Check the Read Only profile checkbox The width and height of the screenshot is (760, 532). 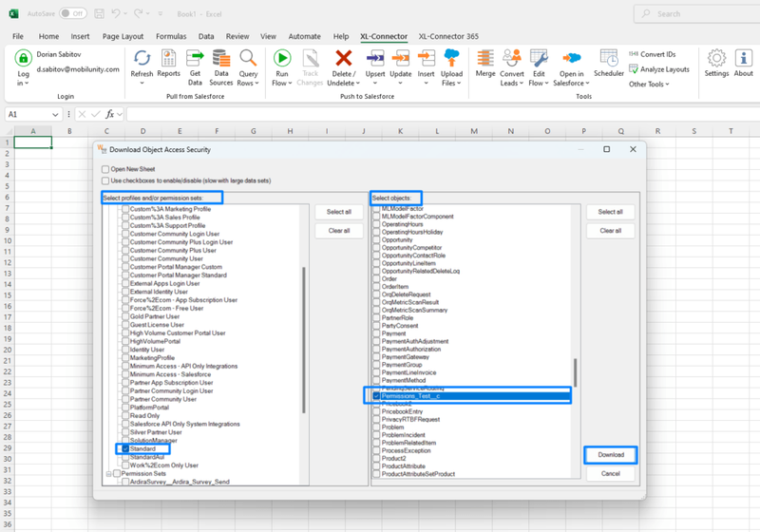coord(125,416)
